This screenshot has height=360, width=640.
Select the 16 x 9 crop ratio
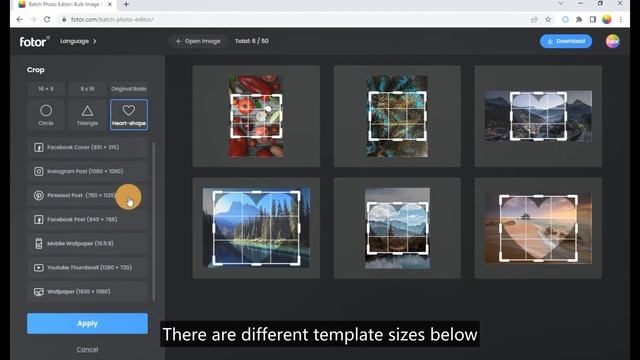pyautogui.click(x=46, y=89)
